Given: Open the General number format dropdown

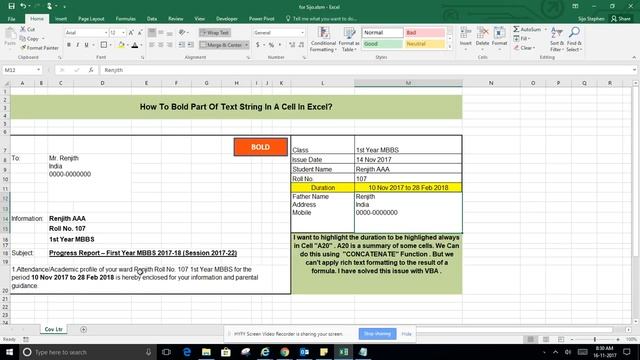Looking at the screenshot, I should (x=302, y=33).
